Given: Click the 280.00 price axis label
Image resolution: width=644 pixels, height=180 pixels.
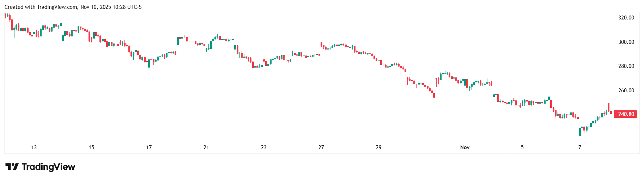Looking at the screenshot, I should pos(626,66).
